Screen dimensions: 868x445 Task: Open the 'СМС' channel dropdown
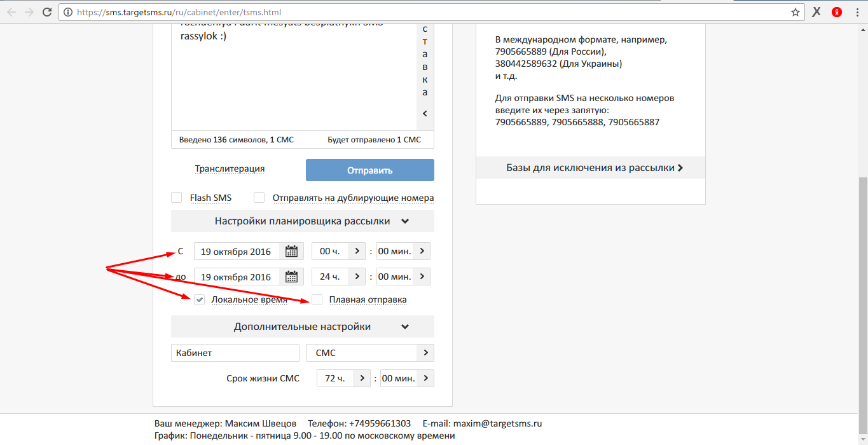point(370,353)
